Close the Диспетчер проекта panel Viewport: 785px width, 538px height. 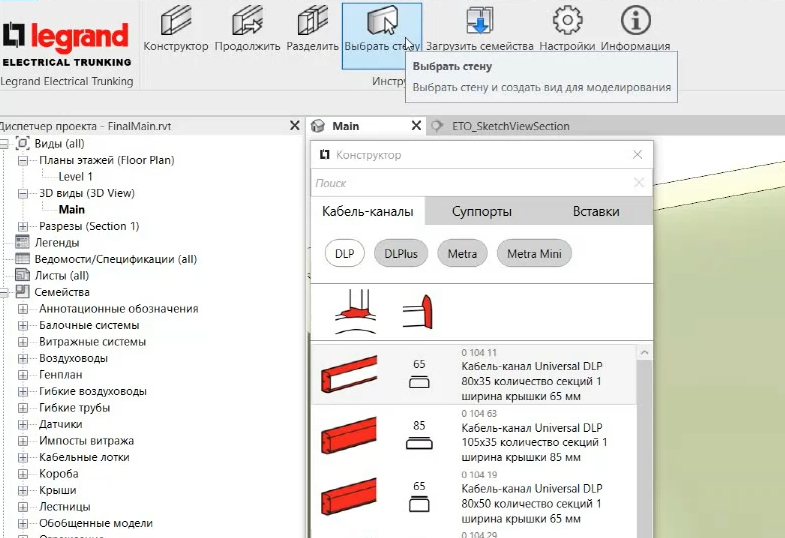tap(294, 126)
